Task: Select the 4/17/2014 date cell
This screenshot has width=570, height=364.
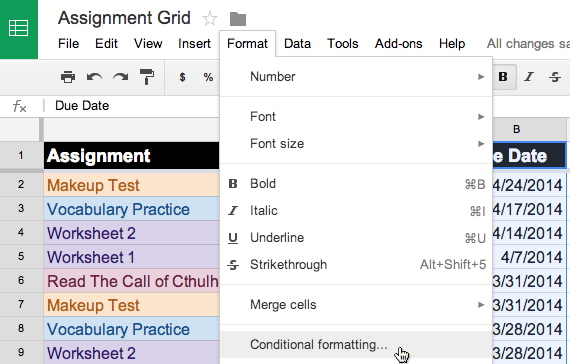Action: tap(529, 209)
